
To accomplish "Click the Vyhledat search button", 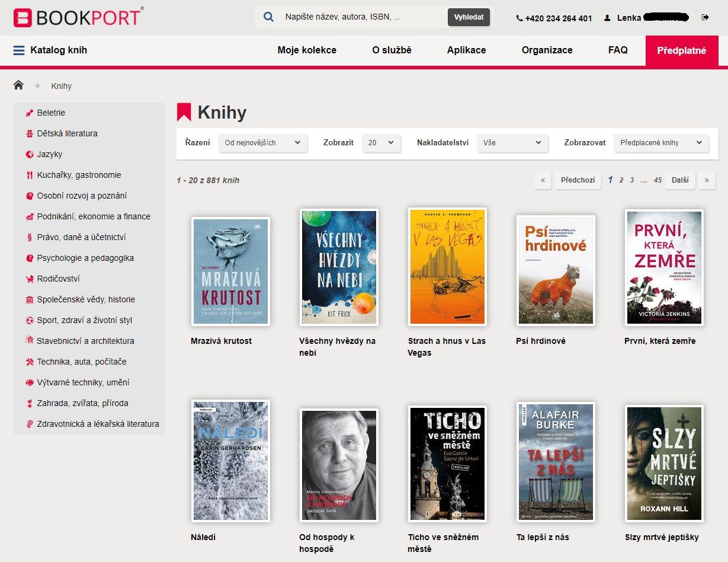I will [x=469, y=17].
